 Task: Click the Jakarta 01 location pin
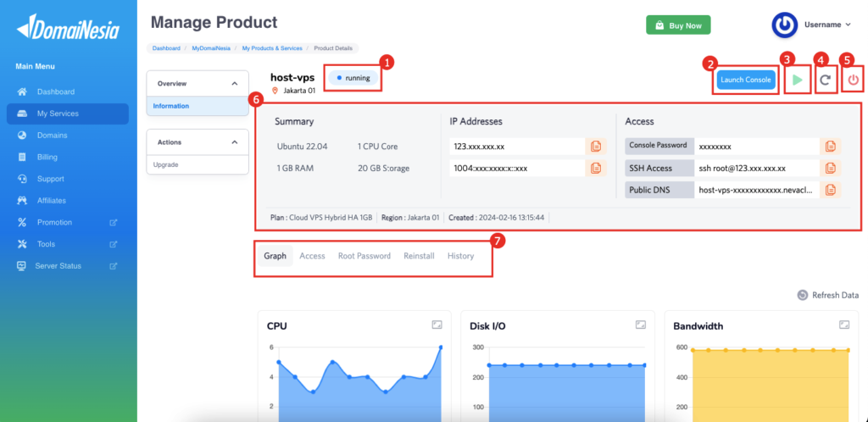tap(275, 91)
